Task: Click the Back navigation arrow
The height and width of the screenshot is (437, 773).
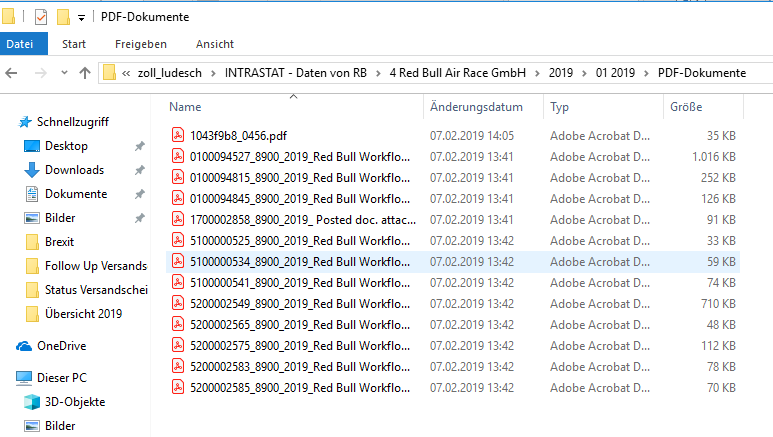Action: tap(11, 73)
